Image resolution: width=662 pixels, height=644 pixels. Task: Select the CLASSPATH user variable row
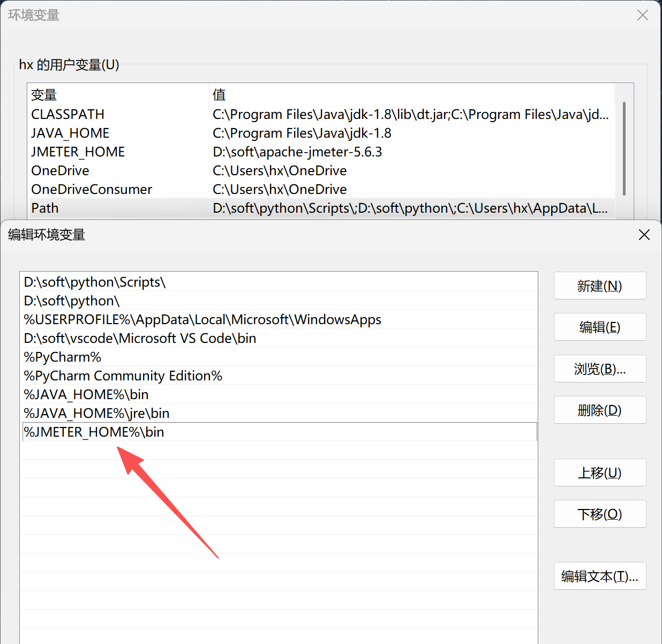point(321,114)
